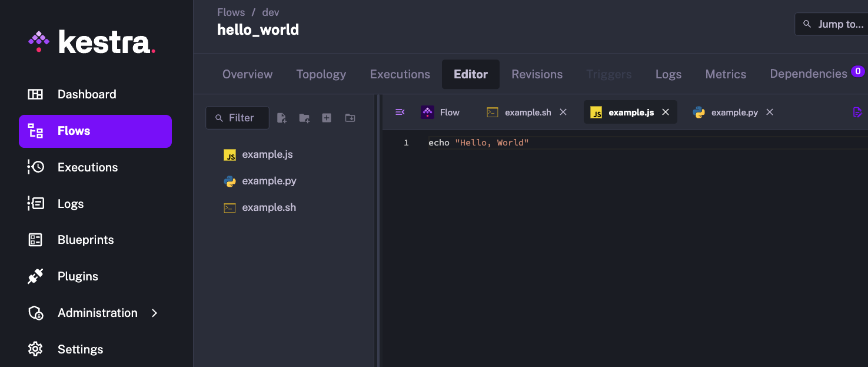Click the Plugins sidebar icon
Screen dimensions: 868x367
click(x=35, y=276)
